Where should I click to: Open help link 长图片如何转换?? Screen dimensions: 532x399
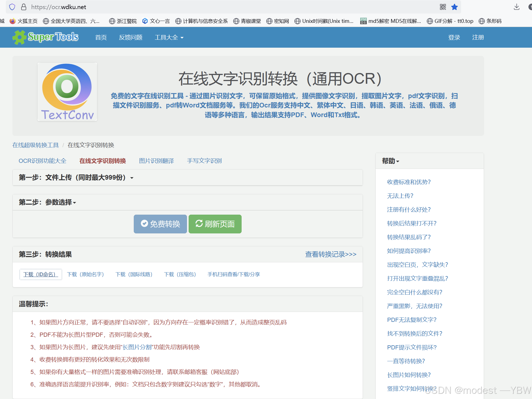(x=409, y=375)
